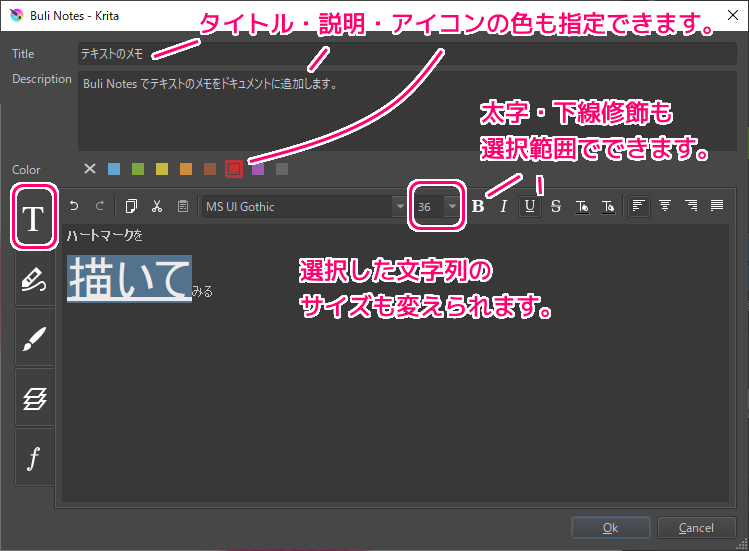Choose the blue note color
Image resolution: width=749 pixels, height=551 pixels.
tap(114, 169)
